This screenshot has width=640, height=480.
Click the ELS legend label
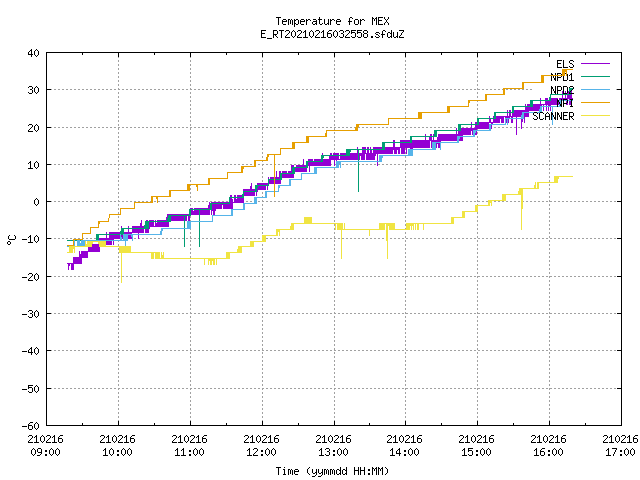coord(565,64)
